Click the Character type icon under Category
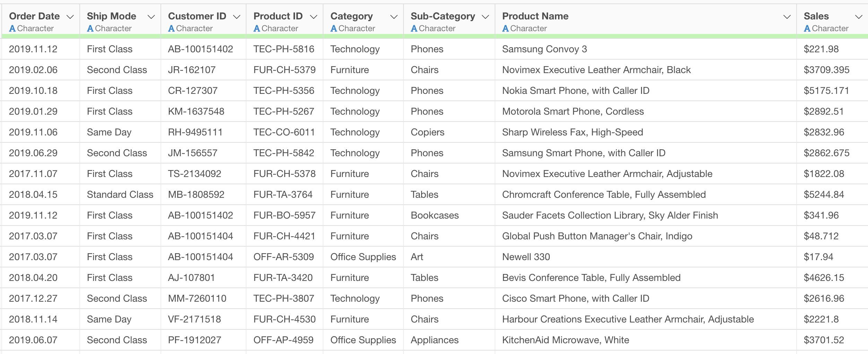 (334, 29)
